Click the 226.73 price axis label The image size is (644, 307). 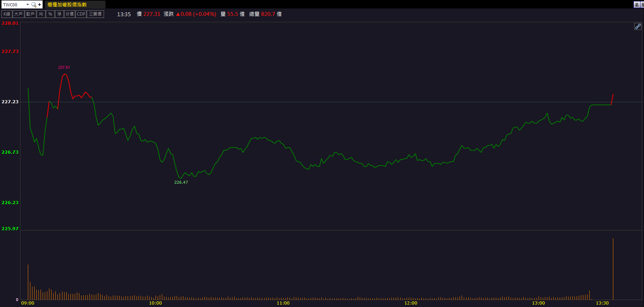coord(10,152)
